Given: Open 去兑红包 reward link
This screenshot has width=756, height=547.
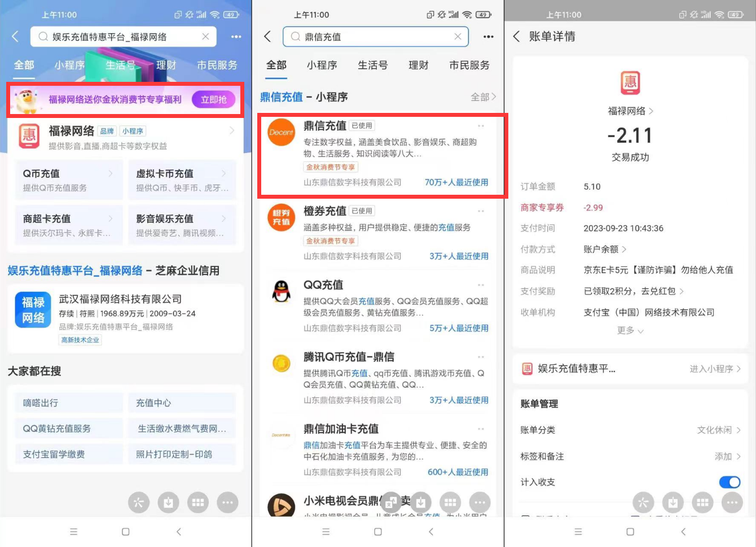Looking at the screenshot, I should [662, 291].
